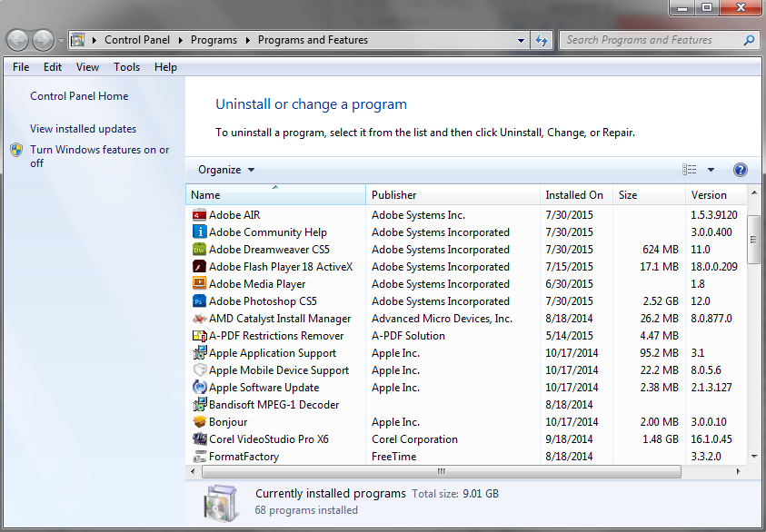Expand the arrow before Control Panel breadcrumb

95,40
